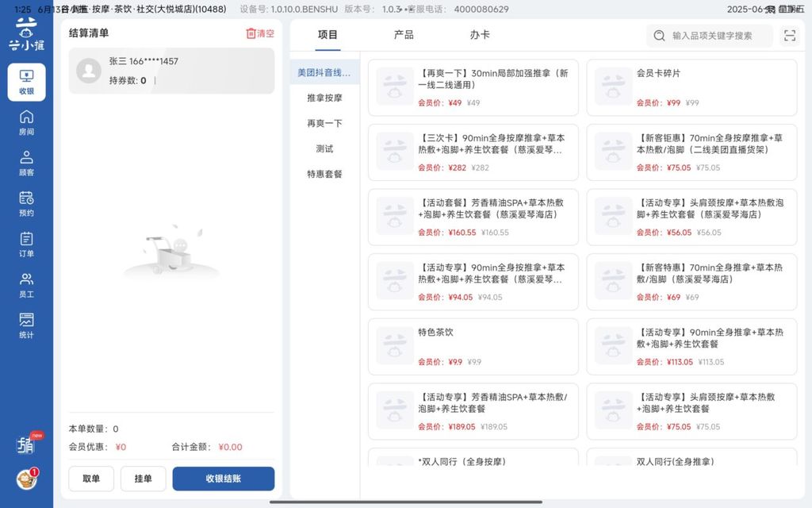Add 【三次卡】90min全身按摩推拿 item ¥282
This screenshot has height=508, width=812.
[473, 152]
